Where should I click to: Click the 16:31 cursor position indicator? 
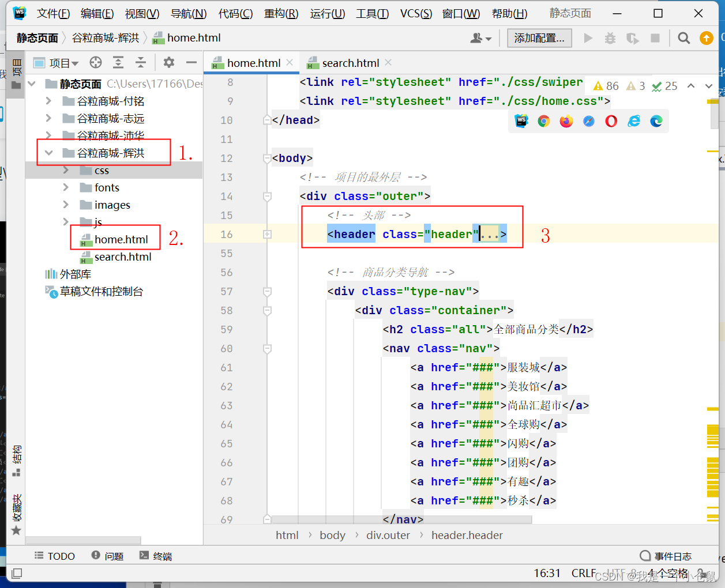pyautogui.click(x=547, y=573)
